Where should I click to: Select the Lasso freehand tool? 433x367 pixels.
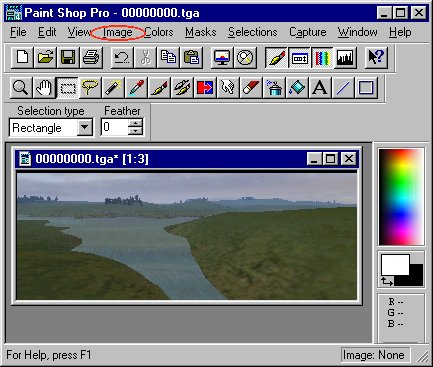tap(90, 88)
